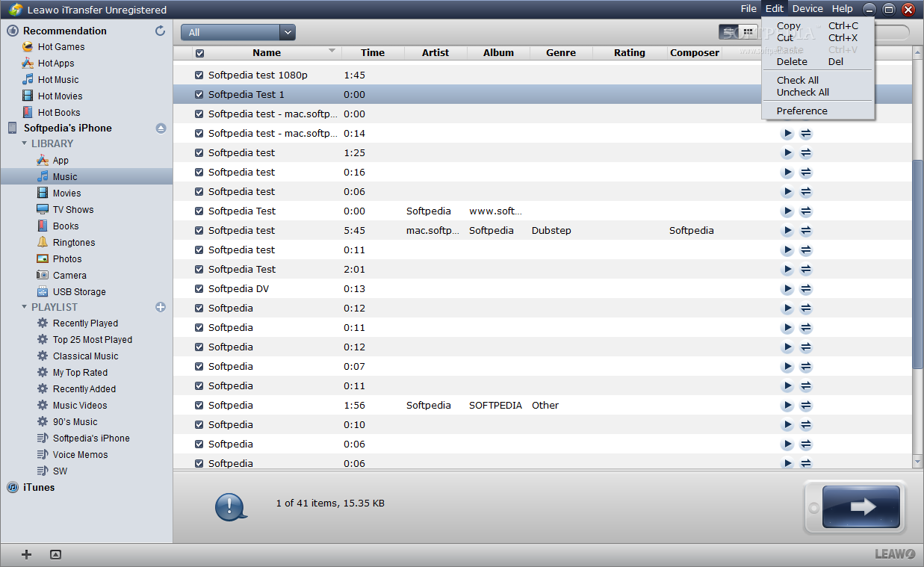Viewport: 924px width, 567px height.
Task: Sort the list by Composer column
Action: pos(695,53)
